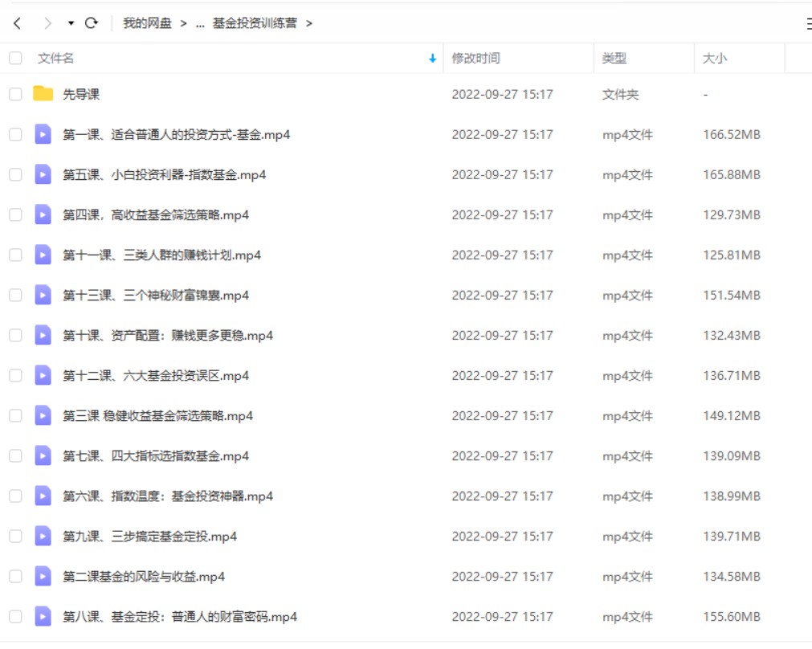Open 第二课基金的风险与收益.mp4
The width and height of the screenshot is (812, 649).
click(x=144, y=577)
